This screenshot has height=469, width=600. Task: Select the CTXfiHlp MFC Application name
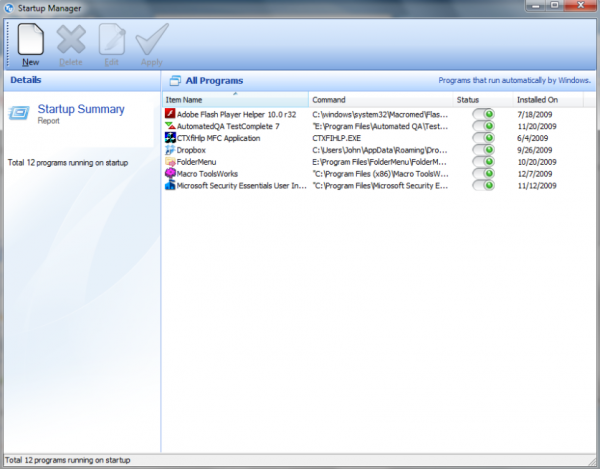pyautogui.click(x=218, y=138)
